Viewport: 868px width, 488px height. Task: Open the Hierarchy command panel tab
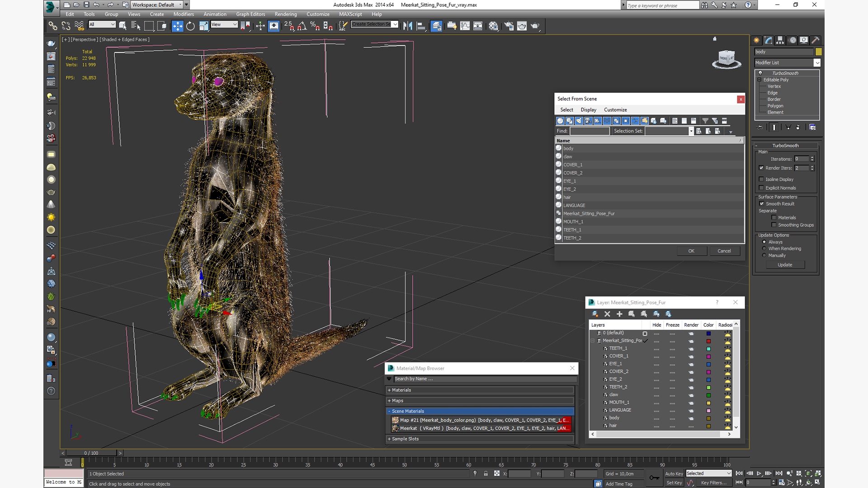[x=780, y=40]
